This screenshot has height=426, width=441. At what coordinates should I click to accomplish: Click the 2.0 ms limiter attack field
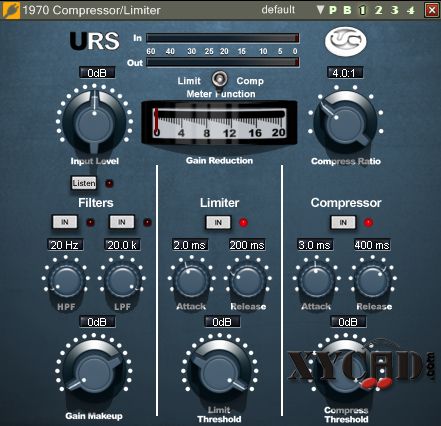click(x=190, y=245)
